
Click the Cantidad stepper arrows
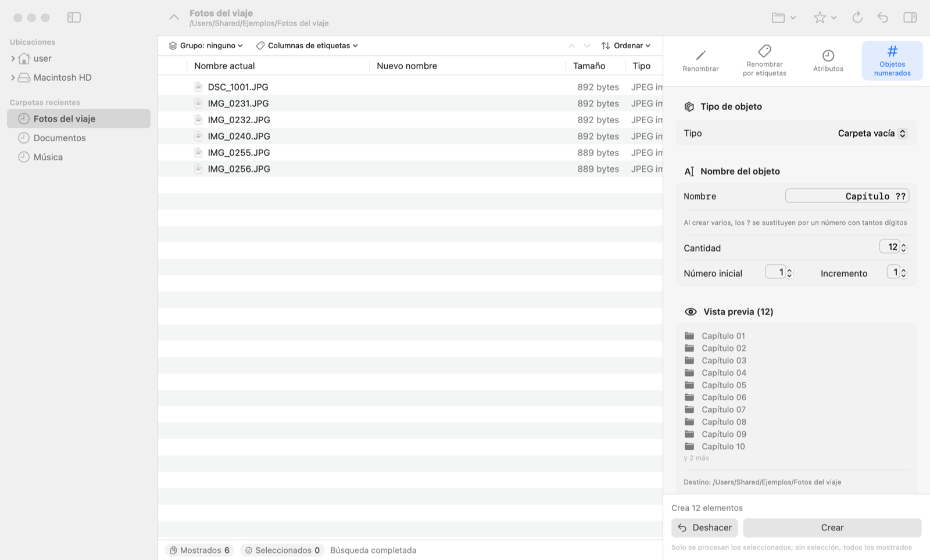[x=904, y=247]
